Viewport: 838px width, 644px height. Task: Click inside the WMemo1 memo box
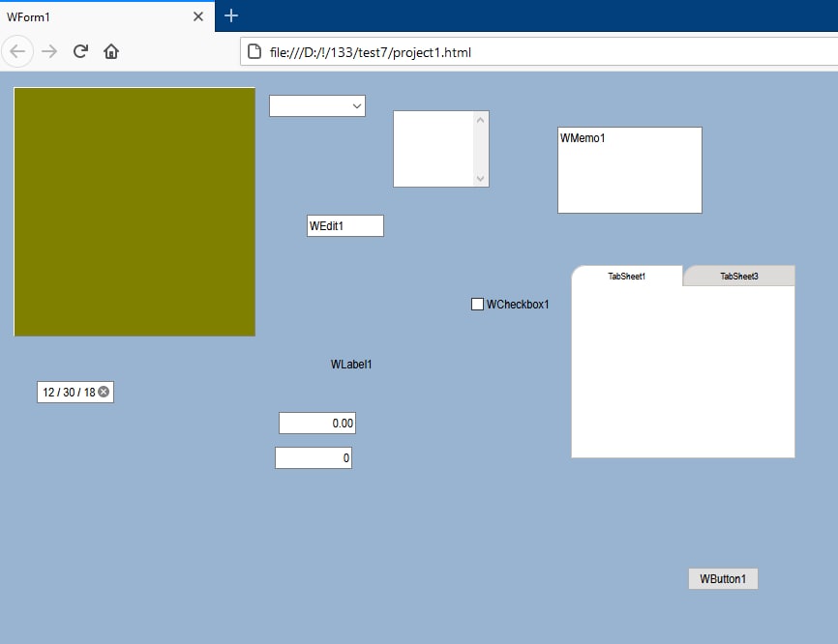click(630, 170)
